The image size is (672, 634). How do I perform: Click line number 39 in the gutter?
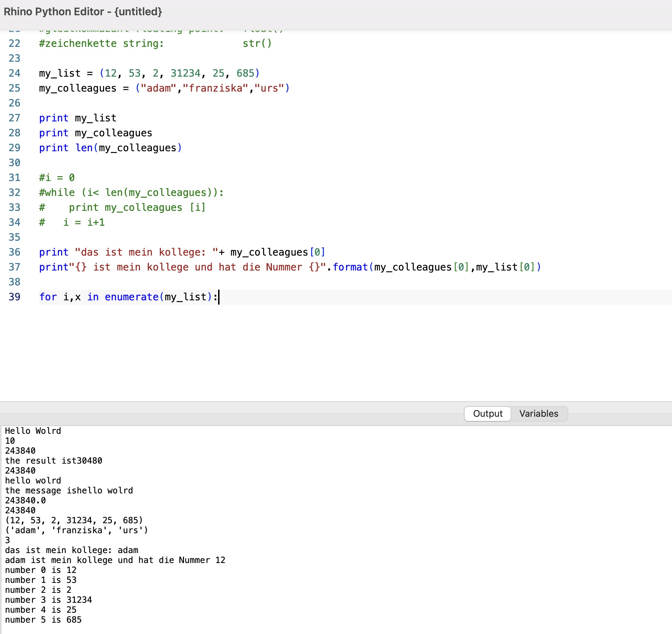[15, 297]
